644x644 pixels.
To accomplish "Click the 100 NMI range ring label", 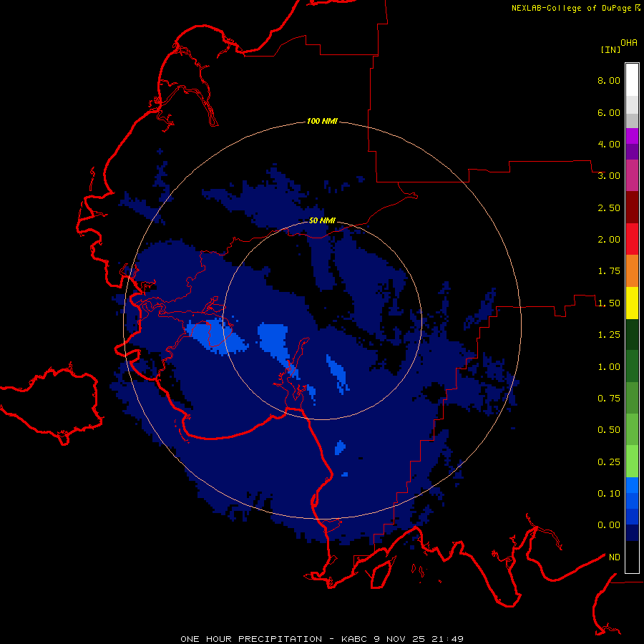I will pos(322,121).
